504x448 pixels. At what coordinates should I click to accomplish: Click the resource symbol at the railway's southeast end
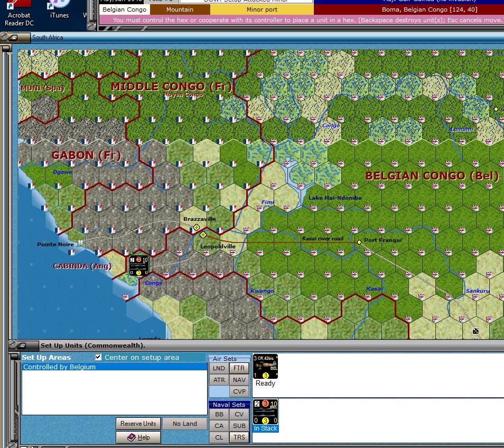(x=475, y=331)
